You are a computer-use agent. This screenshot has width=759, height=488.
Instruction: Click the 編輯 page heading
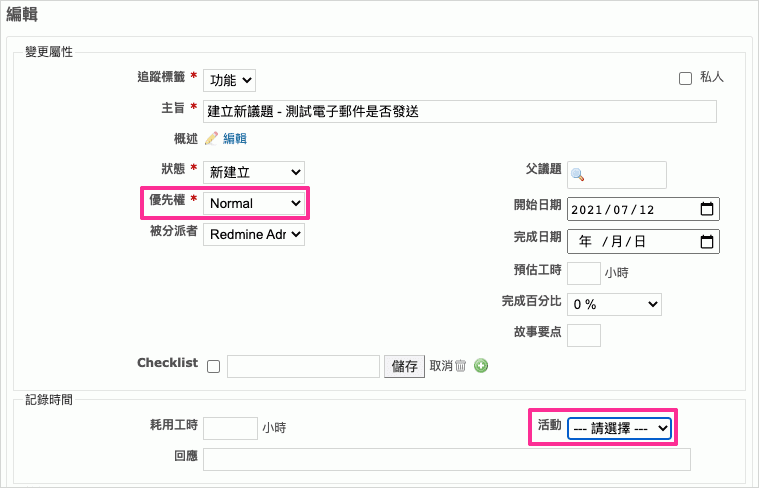(22, 14)
